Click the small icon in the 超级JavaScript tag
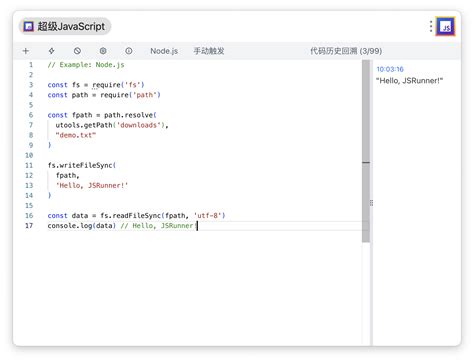474x361 pixels. point(29,26)
